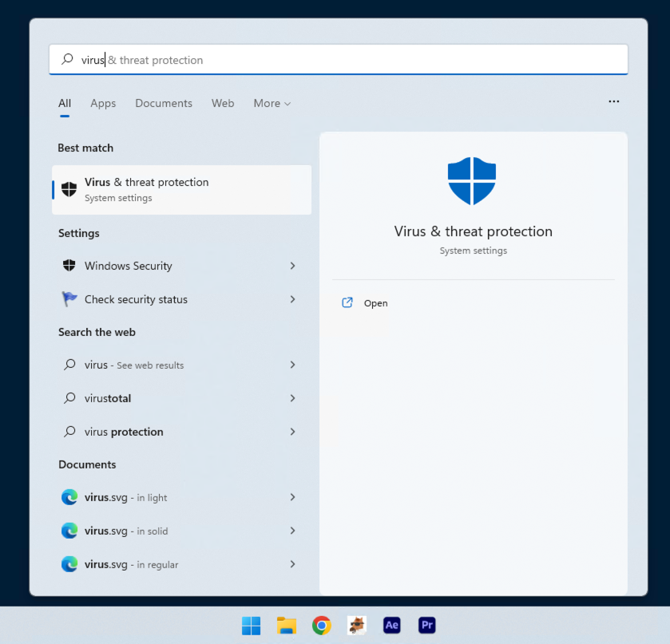Switch to the Web filter tab
Screen dimensions: 670x644
tap(223, 104)
